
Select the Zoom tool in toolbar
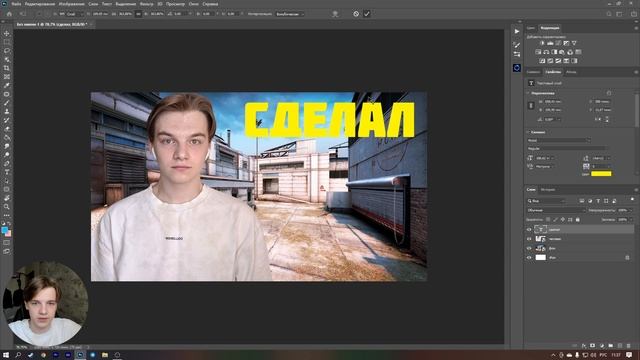coord(7,207)
